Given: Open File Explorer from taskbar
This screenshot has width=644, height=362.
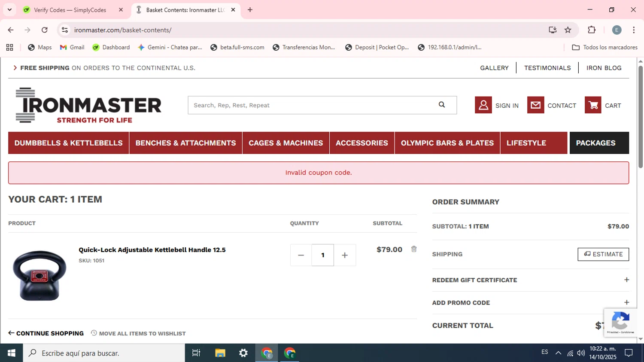Looking at the screenshot, I should [x=220, y=353].
